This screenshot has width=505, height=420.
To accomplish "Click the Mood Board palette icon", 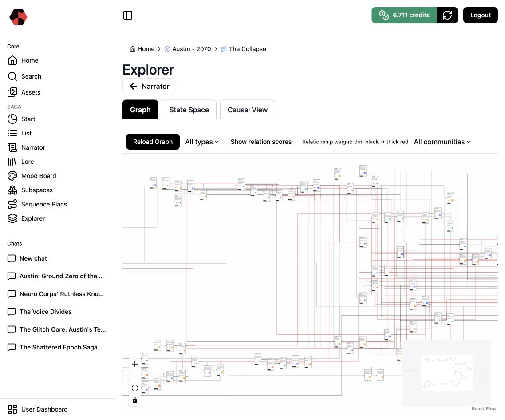I will [12, 176].
